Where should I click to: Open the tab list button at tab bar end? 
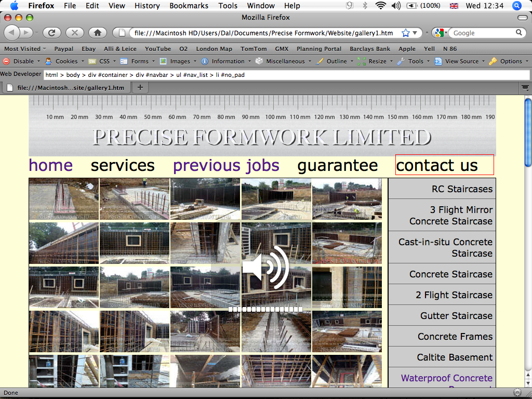[x=525, y=88]
